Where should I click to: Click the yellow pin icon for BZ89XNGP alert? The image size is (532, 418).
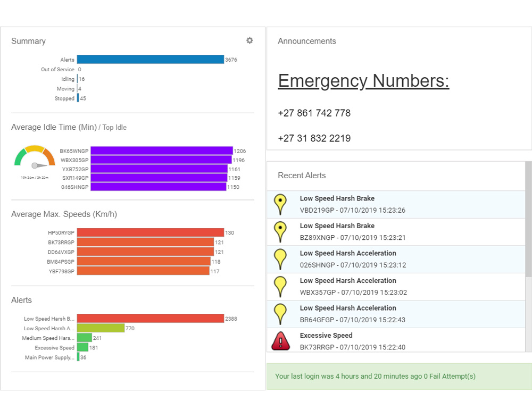click(280, 231)
